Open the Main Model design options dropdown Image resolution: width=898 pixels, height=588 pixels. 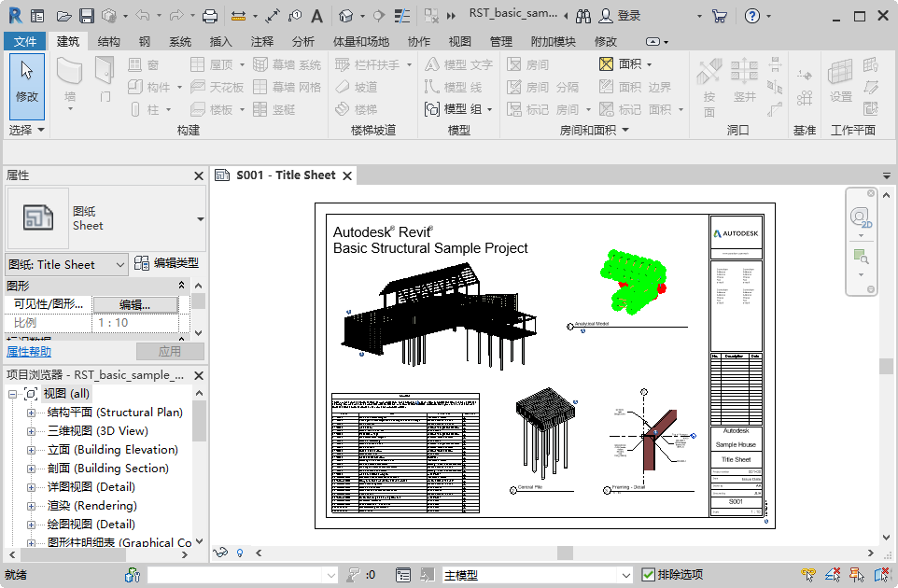626,575
